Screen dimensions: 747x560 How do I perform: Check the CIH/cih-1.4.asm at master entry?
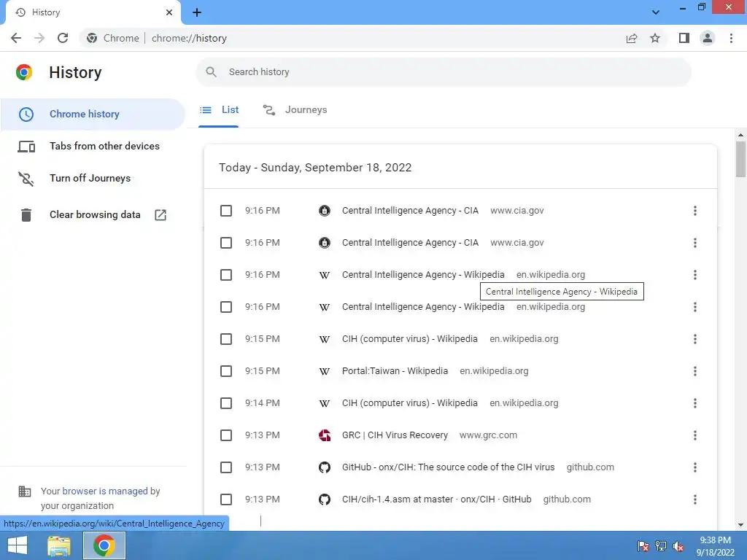coord(226,499)
